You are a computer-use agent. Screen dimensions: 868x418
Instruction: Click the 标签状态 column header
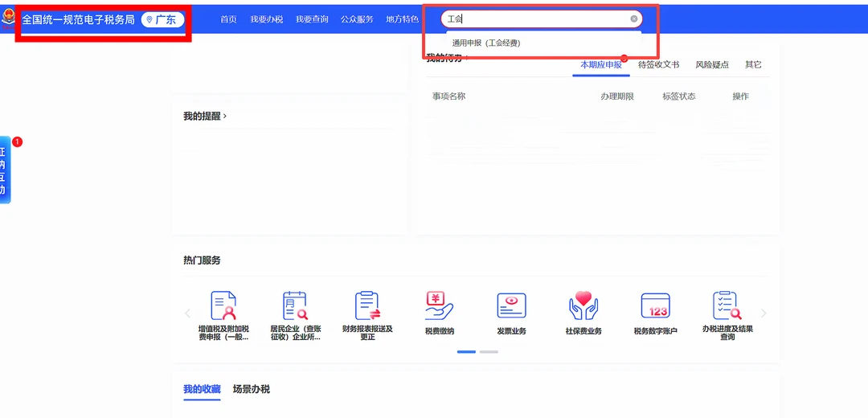click(x=679, y=96)
